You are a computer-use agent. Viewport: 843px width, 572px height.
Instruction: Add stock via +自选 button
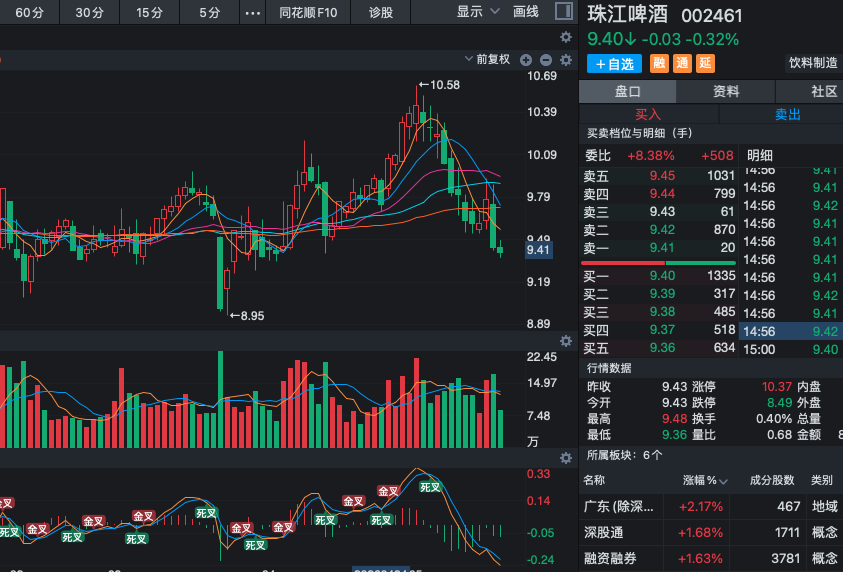[614, 63]
